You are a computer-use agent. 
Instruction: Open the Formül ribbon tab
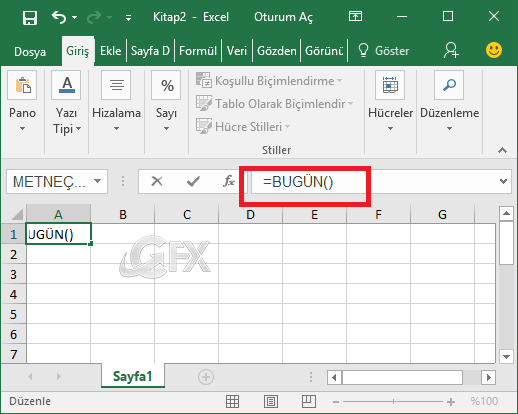[198, 51]
